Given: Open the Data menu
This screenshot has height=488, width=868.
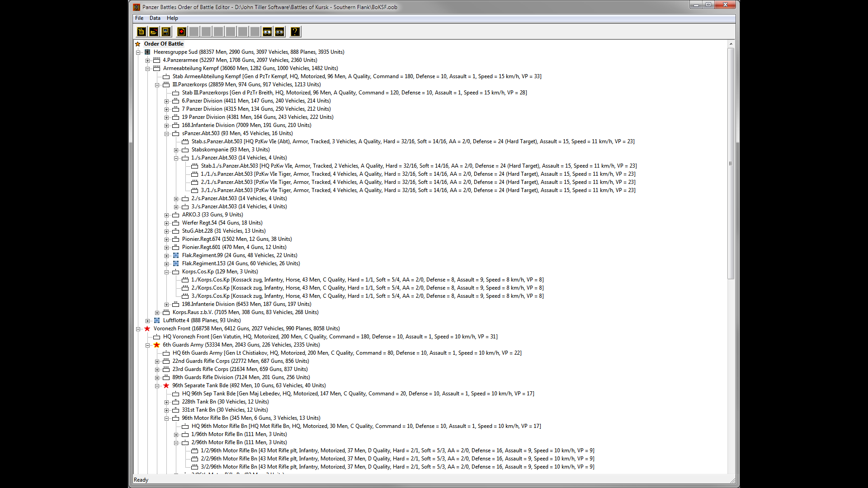Looking at the screenshot, I should click(155, 18).
